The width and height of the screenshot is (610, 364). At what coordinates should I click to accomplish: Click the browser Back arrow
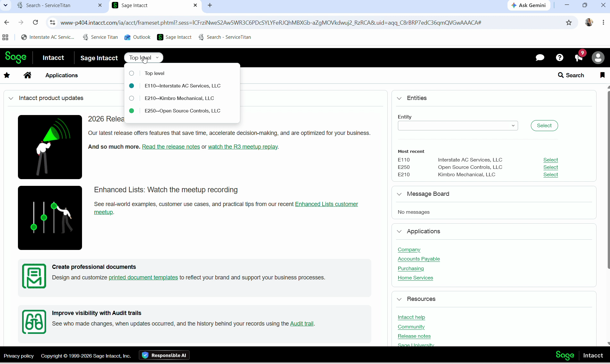coord(7,22)
